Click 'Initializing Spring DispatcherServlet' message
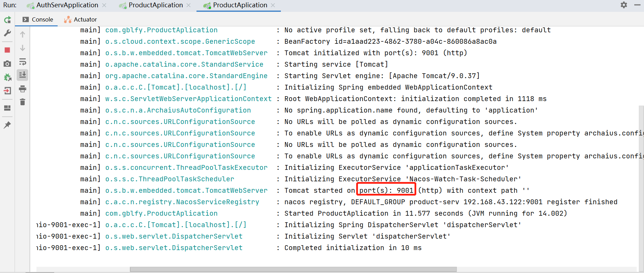 [403, 225]
